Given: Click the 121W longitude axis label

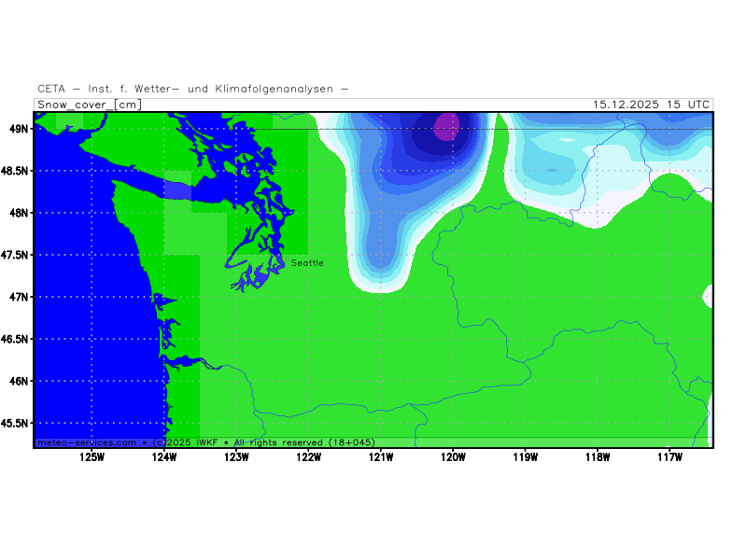Looking at the screenshot, I should 380,456.
